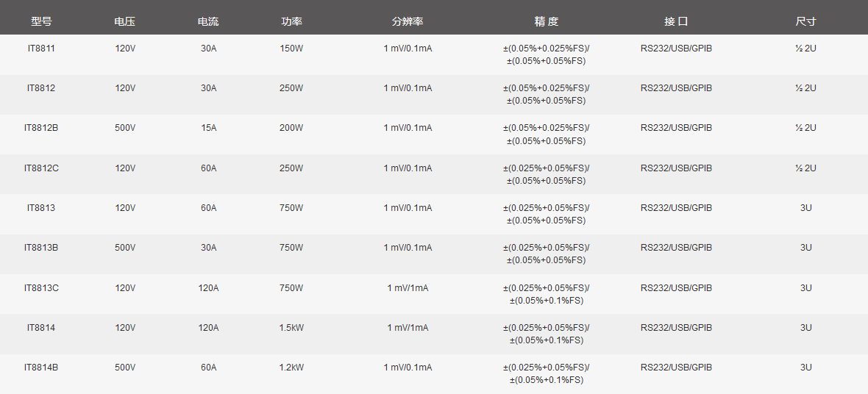The height and width of the screenshot is (394, 868).
Task: Open the IT8813C model entry
Action: (x=41, y=287)
